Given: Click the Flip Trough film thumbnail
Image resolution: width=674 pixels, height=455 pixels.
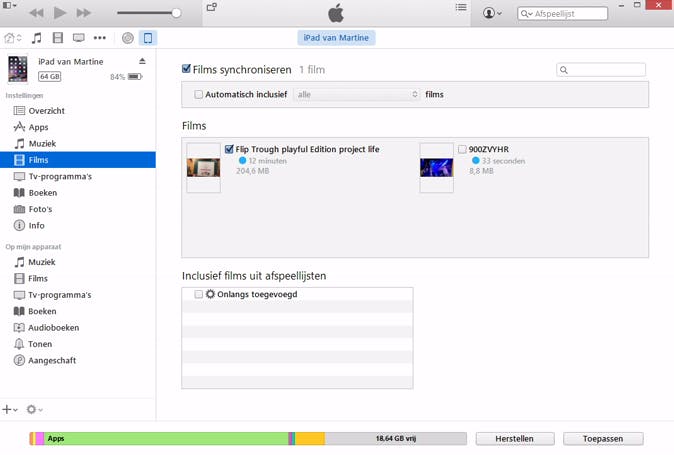Looking at the screenshot, I should point(203,168).
